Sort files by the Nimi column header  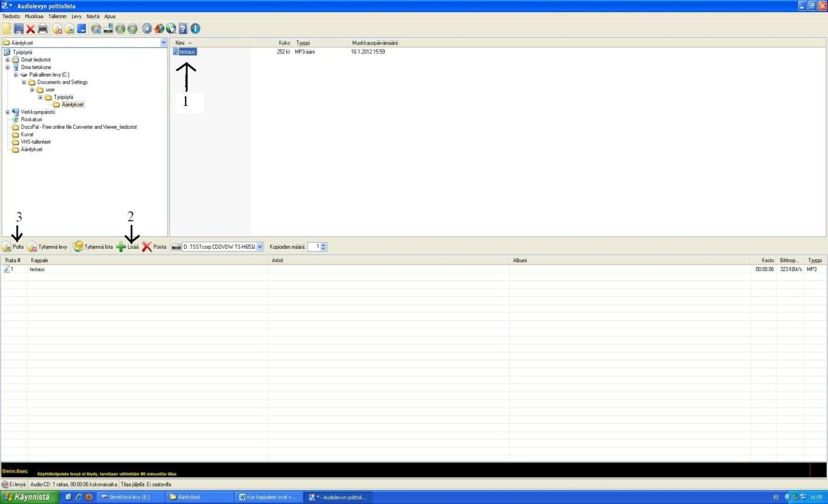pyautogui.click(x=210, y=43)
